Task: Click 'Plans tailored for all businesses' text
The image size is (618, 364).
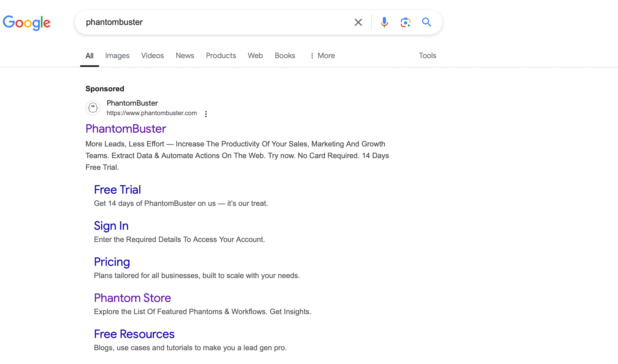Action: click(197, 275)
